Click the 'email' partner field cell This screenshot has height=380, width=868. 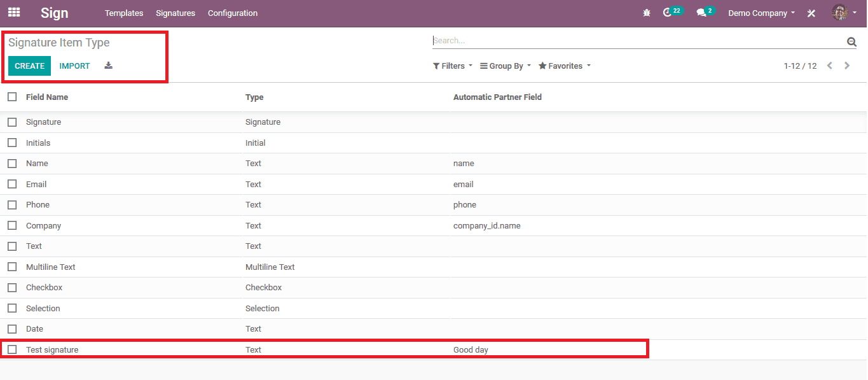coord(464,185)
